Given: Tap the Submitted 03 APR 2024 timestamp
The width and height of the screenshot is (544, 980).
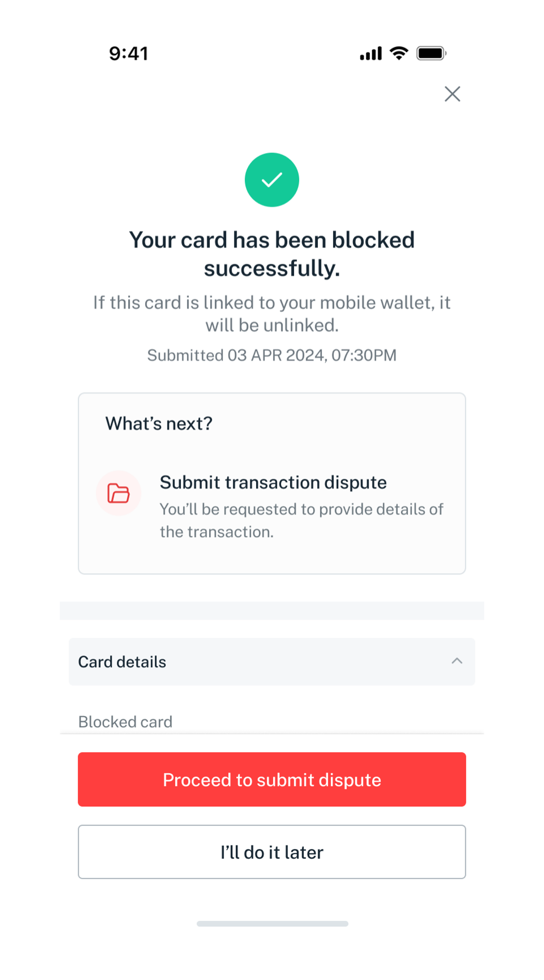Looking at the screenshot, I should (x=272, y=355).
